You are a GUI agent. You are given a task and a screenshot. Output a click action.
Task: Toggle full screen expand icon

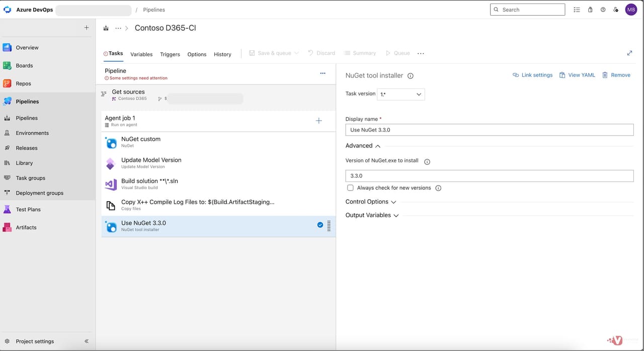(629, 53)
